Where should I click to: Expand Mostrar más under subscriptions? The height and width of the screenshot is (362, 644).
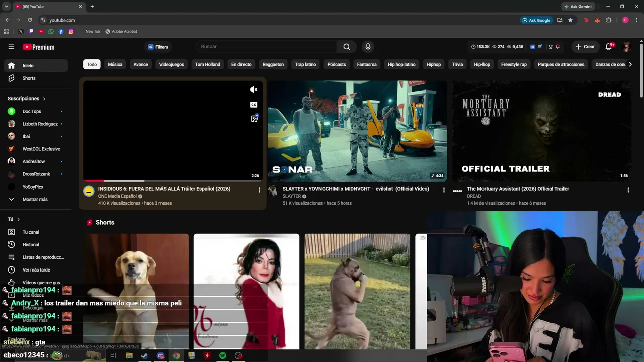pos(35,199)
